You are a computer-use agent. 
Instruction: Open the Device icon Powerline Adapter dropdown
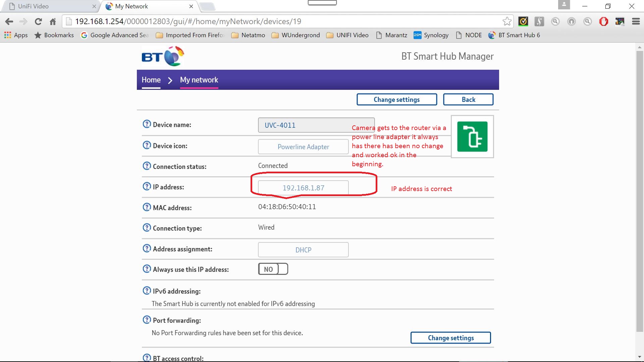pos(303,147)
